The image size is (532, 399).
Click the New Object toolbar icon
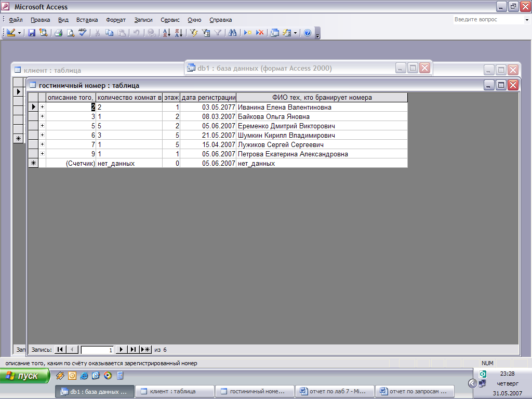pos(287,33)
